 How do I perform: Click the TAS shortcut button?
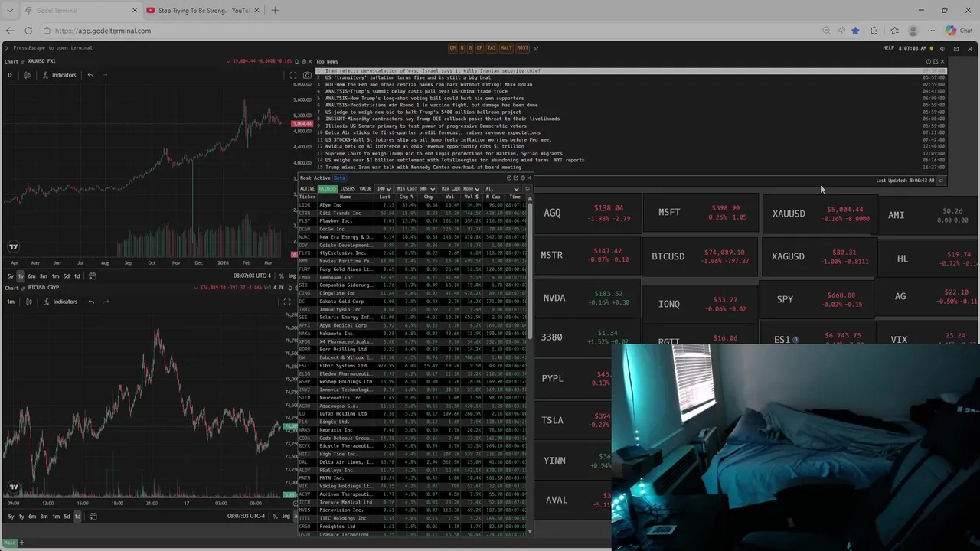click(x=492, y=48)
